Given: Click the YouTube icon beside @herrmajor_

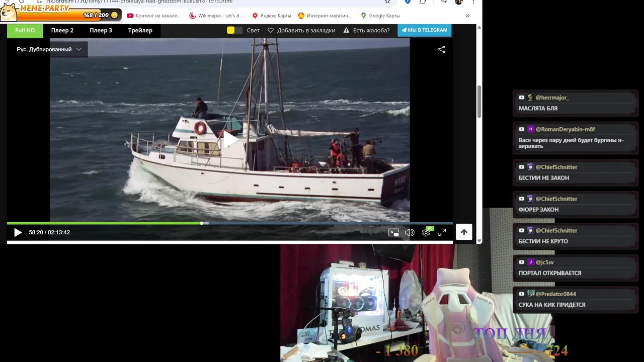Looking at the screenshot, I should coord(522,98).
